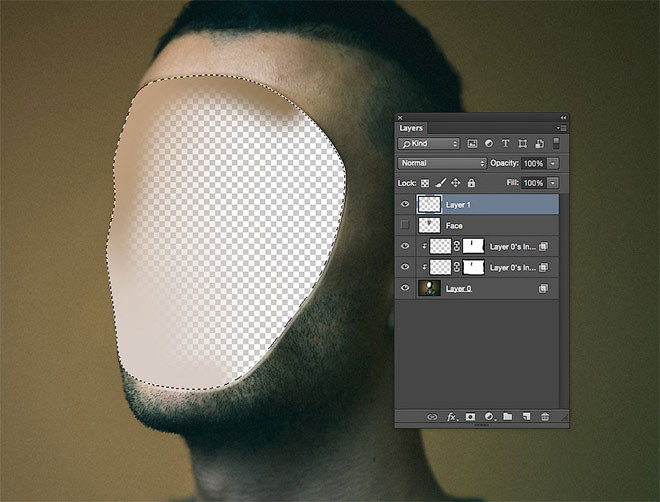
Task: Click the Link layers icon
Action: pos(432,417)
